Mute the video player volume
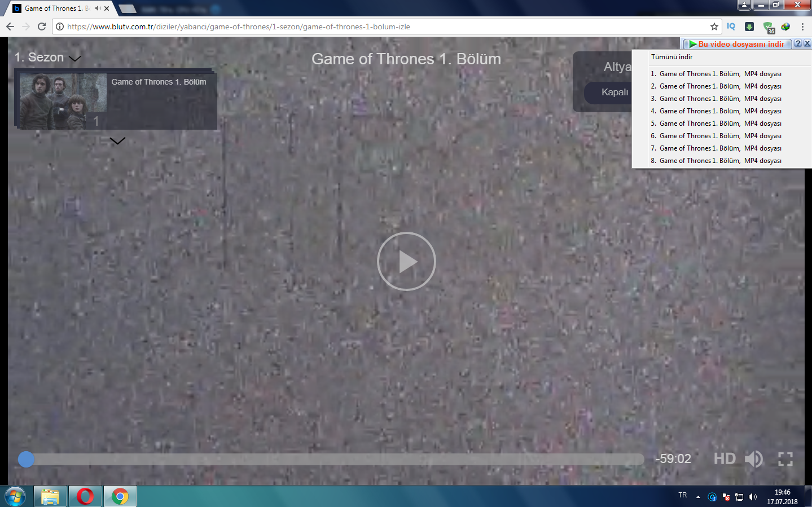Viewport: 812px width, 507px height. tap(754, 459)
